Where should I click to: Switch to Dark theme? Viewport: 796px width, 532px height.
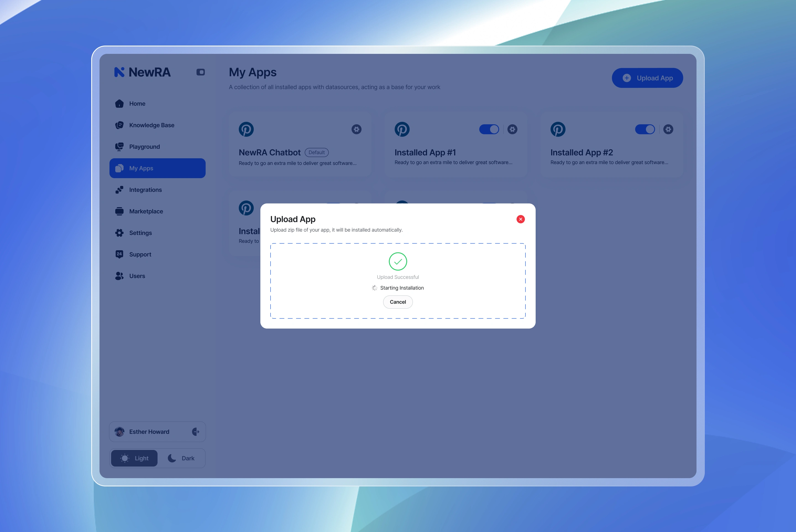pyautogui.click(x=181, y=458)
